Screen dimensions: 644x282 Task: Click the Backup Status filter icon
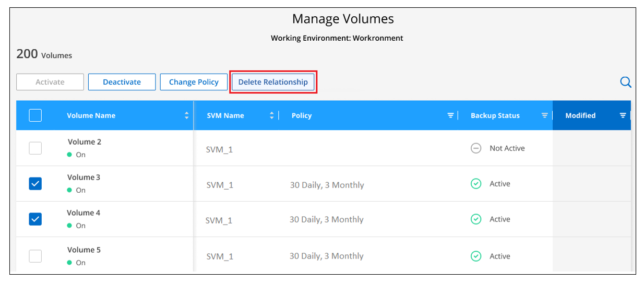tap(544, 115)
